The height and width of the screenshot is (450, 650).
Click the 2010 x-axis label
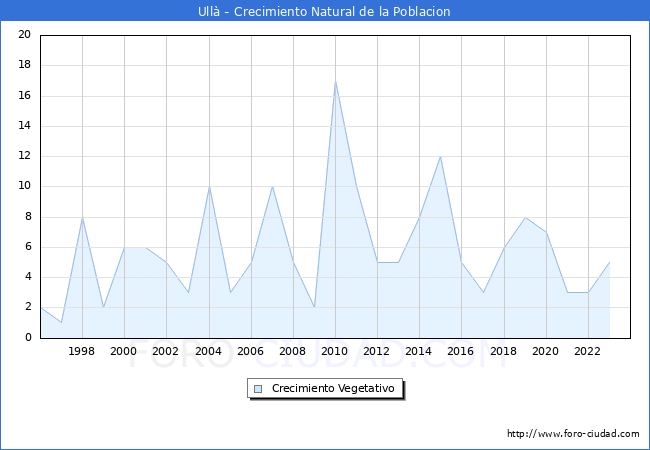pyautogui.click(x=335, y=352)
